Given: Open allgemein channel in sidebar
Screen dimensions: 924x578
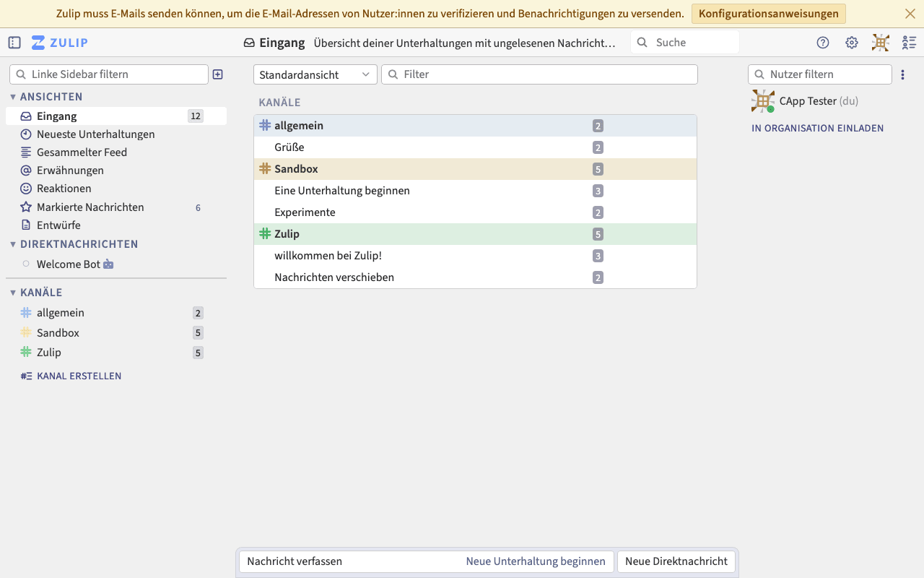Looking at the screenshot, I should (116, 313).
